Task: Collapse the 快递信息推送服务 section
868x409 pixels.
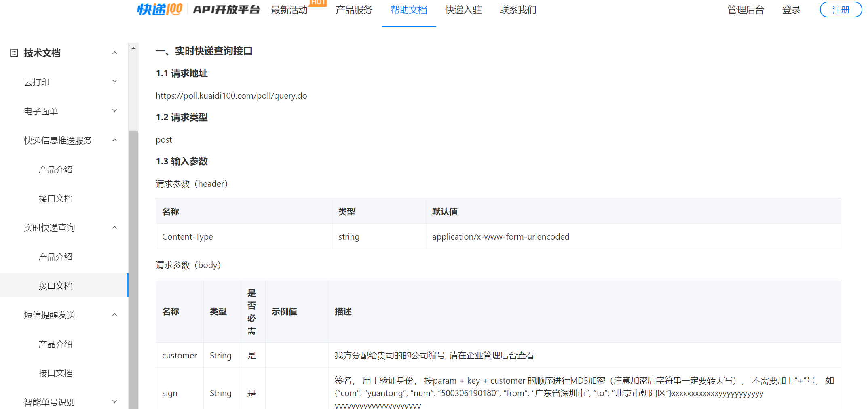Action: (114, 139)
